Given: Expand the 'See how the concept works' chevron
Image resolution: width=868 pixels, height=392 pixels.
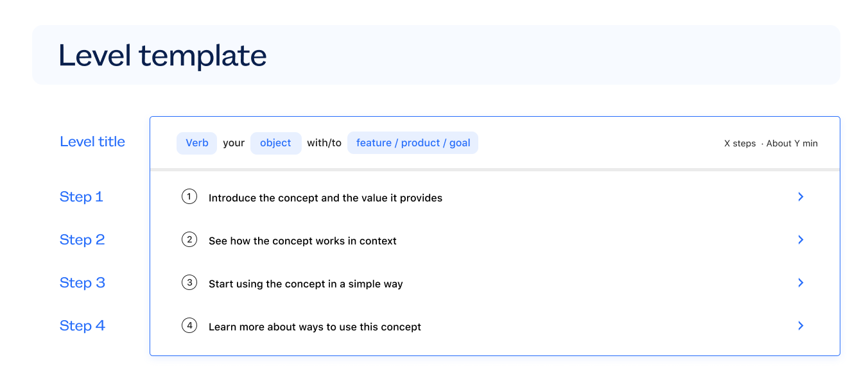Looking at the screenshot, I should [801, 240].
